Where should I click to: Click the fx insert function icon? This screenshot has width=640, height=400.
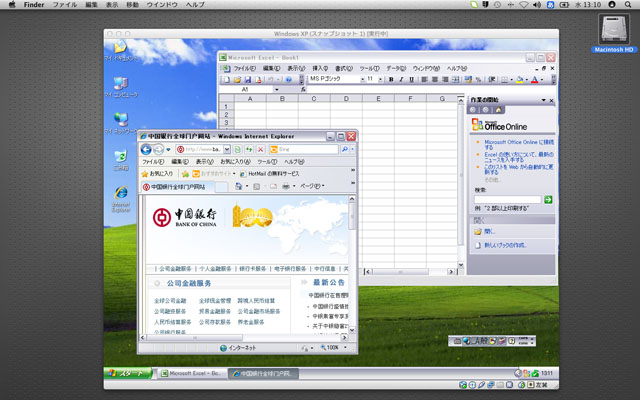click(303, 89)
